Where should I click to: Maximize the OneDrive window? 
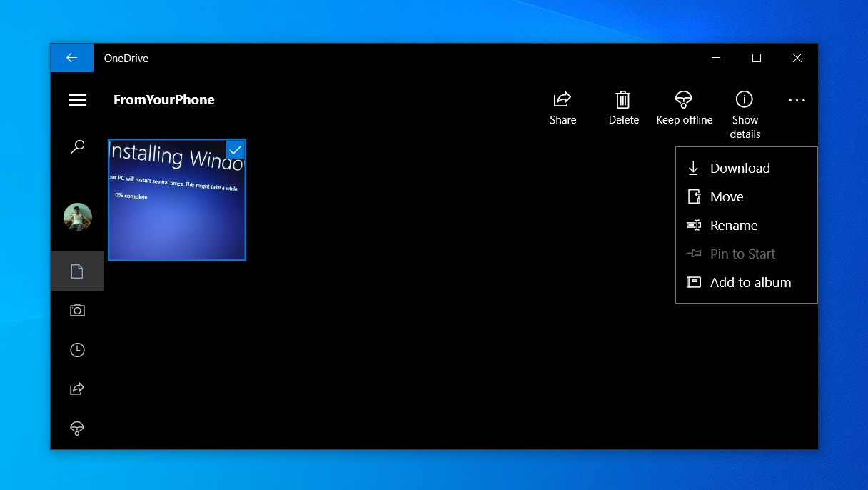(757, 58)
